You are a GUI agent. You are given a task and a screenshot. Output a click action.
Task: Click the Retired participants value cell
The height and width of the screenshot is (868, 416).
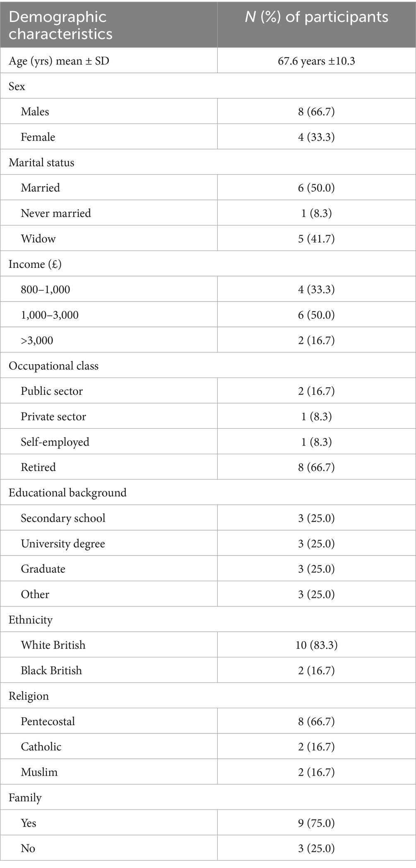pyautogui.click(x=316, y=468)
